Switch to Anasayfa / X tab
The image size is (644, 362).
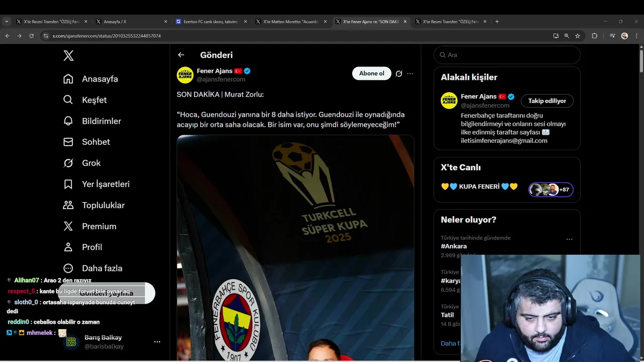tap(132, 22)
